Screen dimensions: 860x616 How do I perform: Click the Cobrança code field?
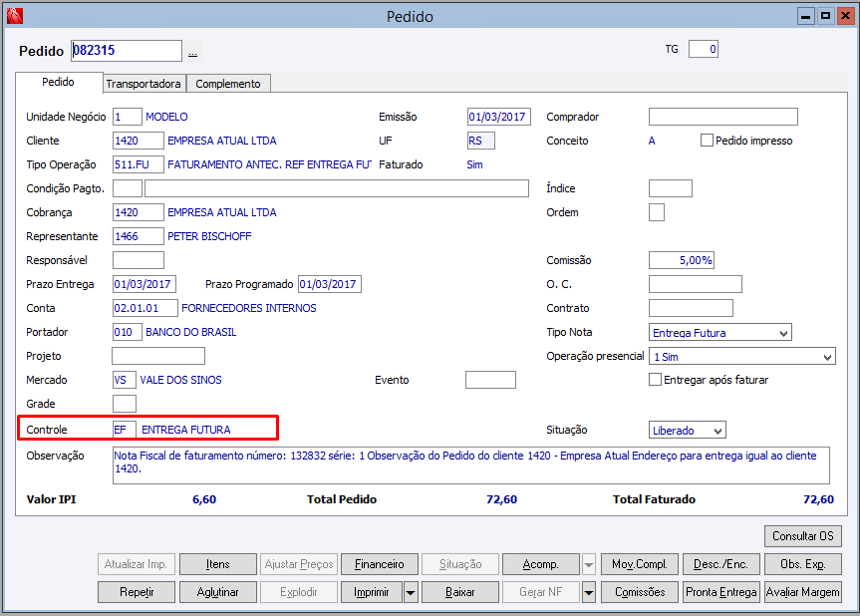click(139, 212)
